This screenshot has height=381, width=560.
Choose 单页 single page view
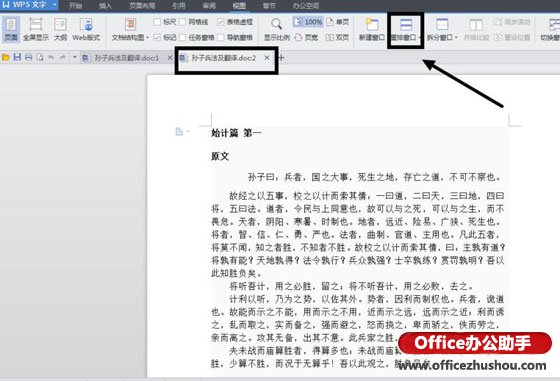[338, 22]
